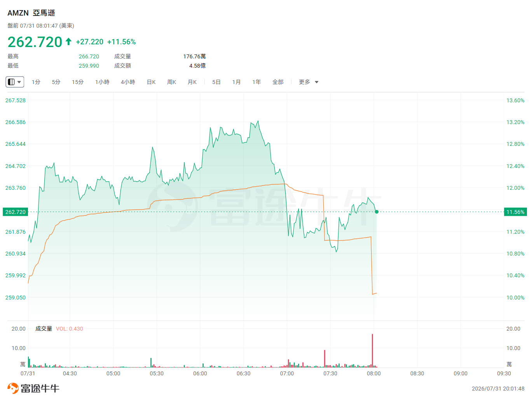Display the 1年 range
The image size is (532, 401).
[x=256, y=82]
